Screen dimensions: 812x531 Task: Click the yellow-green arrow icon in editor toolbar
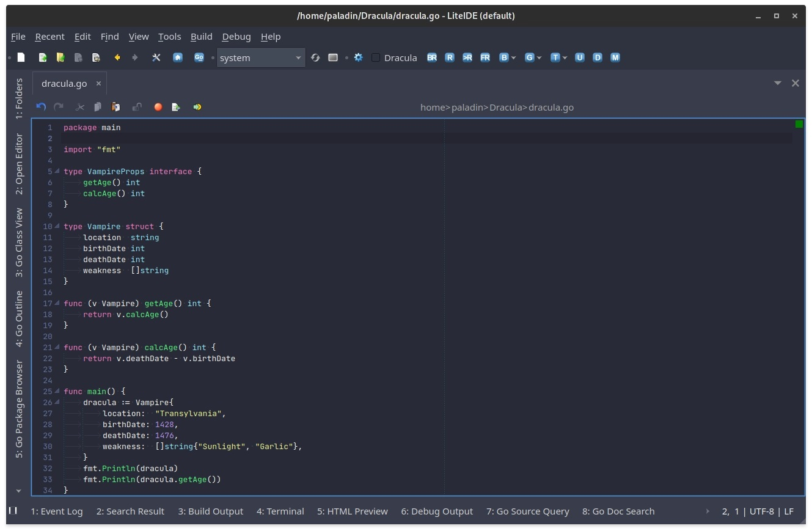pyautogui.click(x=197, y=107)
